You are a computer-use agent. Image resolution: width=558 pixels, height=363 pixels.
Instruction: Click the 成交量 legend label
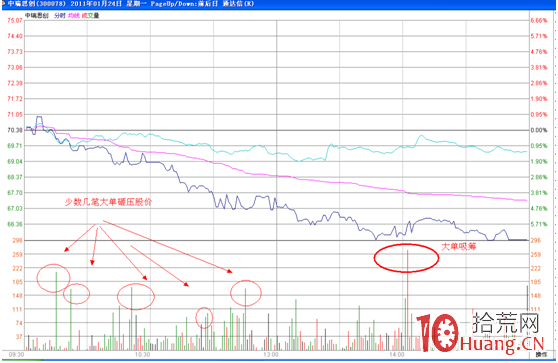pos(90,16)
